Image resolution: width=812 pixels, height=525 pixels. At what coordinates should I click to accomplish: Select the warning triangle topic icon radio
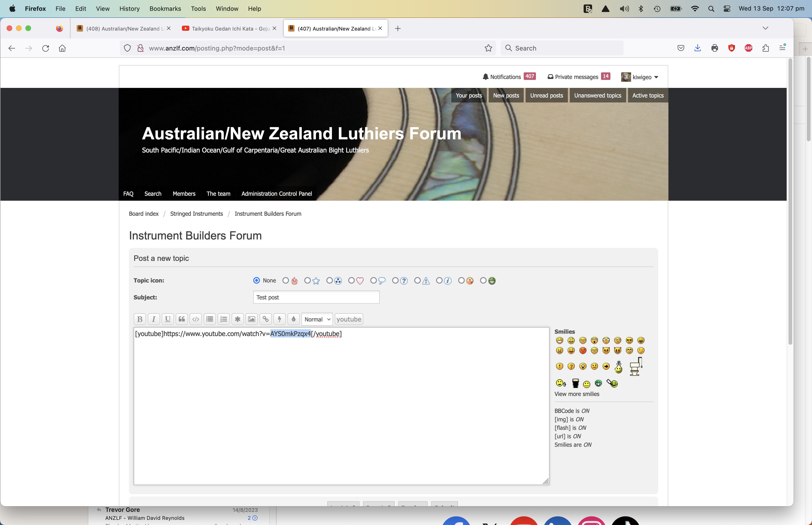[x=418, y=280]
